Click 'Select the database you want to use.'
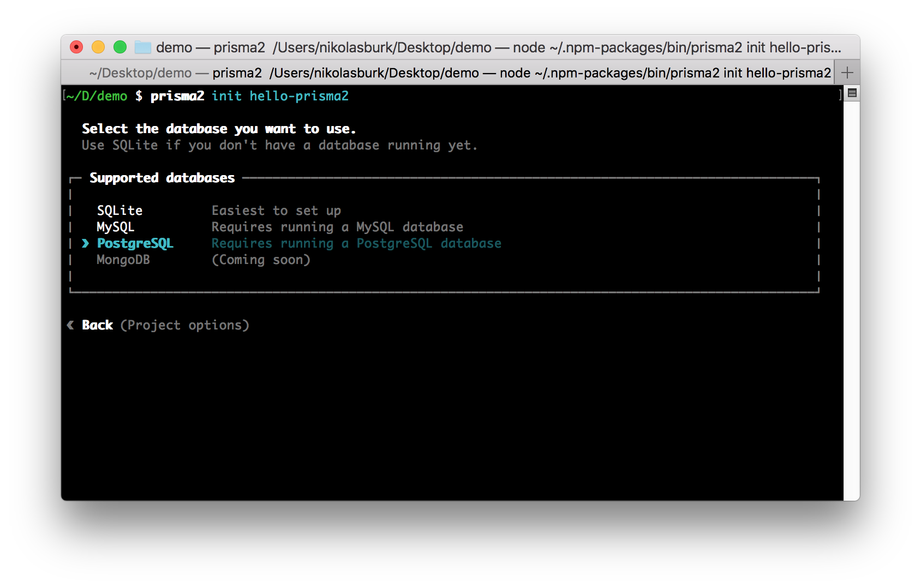This screenshot has width=921, height=588. coord(219,129)
